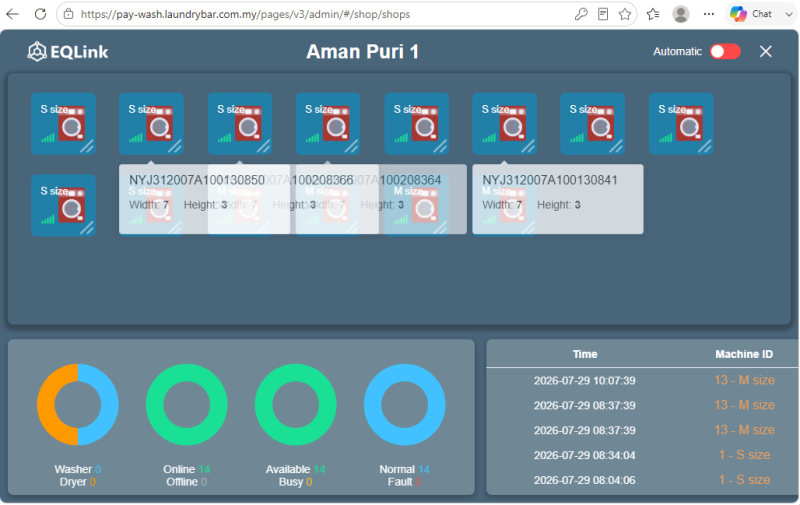Add this page to favorites star
Screen dimensions: 800x505
(625, 14)
